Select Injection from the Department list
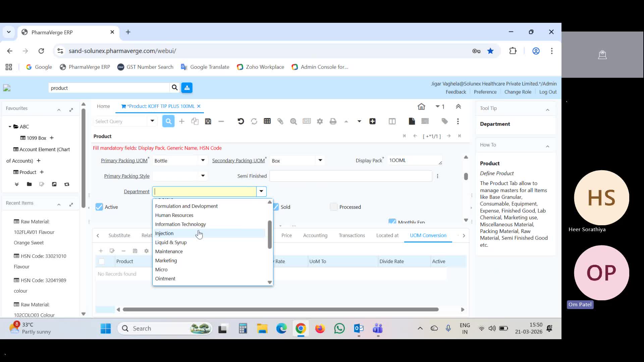The image size is (644, 362). click(164, 233)
